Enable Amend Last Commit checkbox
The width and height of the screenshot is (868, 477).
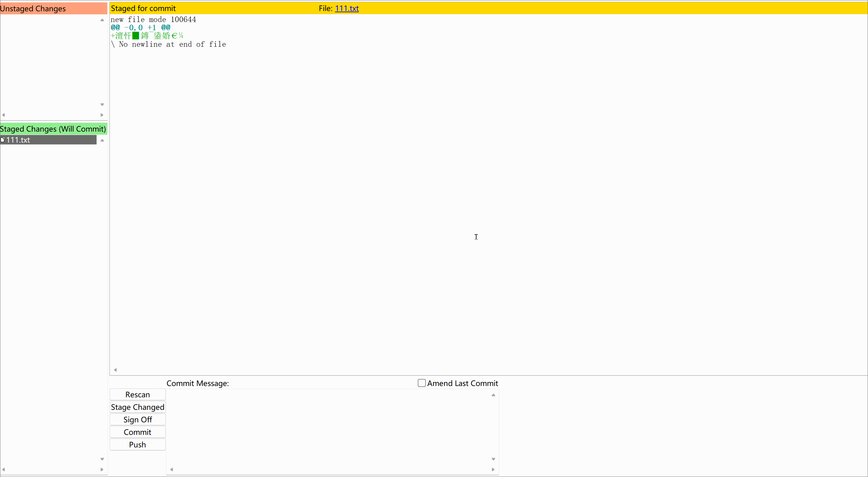coord(421,383)
